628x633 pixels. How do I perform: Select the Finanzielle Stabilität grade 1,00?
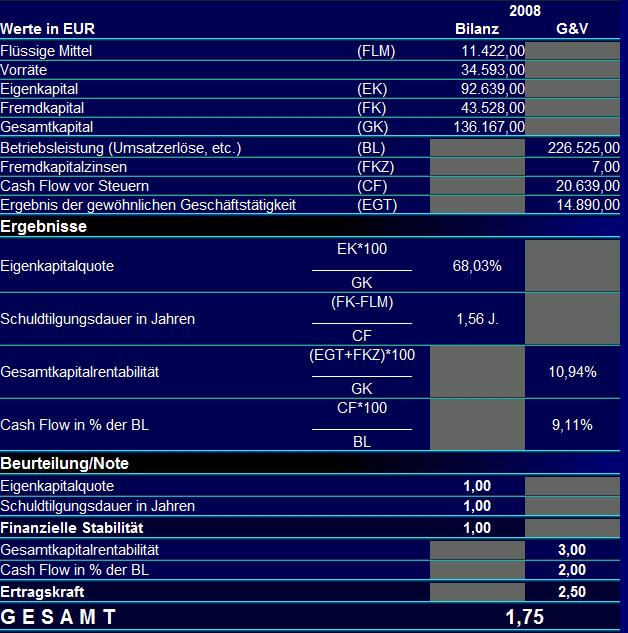click(477, 528)
